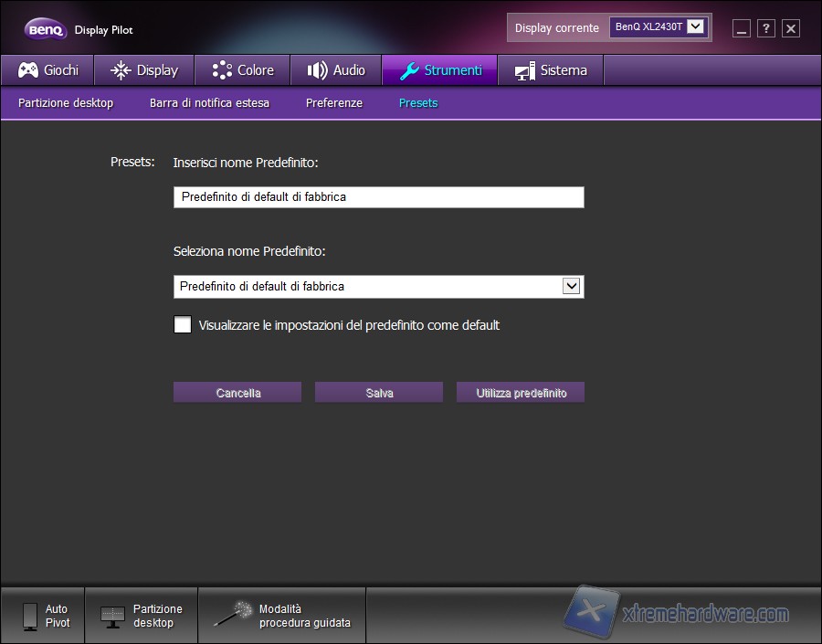Click the Audio speaker icon
Screen dimensions: 822x644
click(317, 69)
